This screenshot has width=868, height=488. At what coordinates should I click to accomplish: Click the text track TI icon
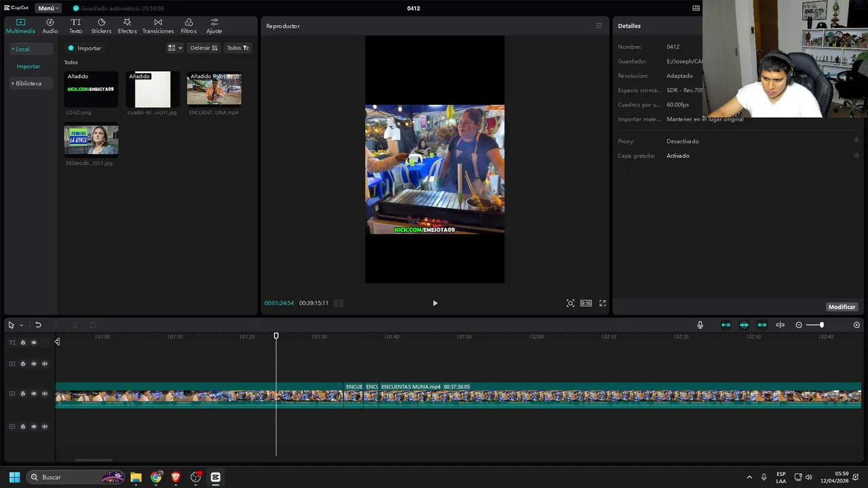pyautogui.click(x=12, y=342)
